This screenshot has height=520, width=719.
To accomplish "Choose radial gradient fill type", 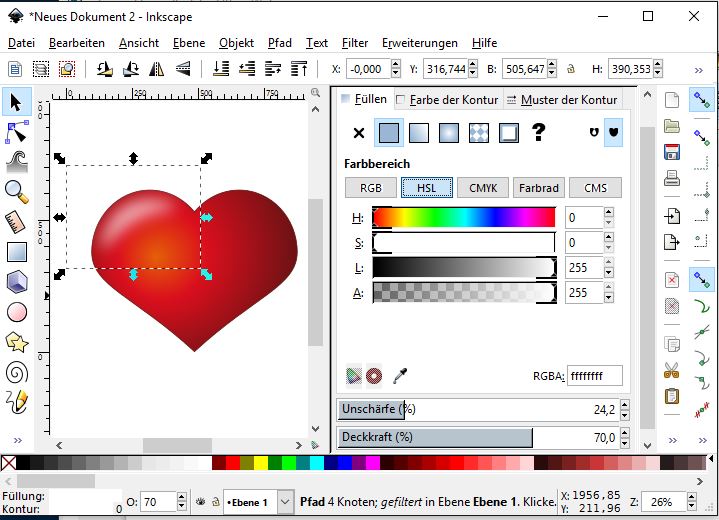I will pyautogui.click(x=449, y=132).
